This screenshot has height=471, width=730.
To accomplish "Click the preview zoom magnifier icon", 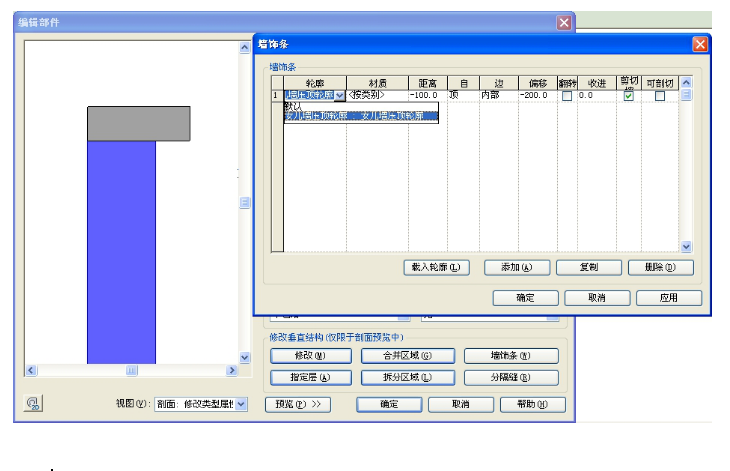I will (x=32, y=404).
